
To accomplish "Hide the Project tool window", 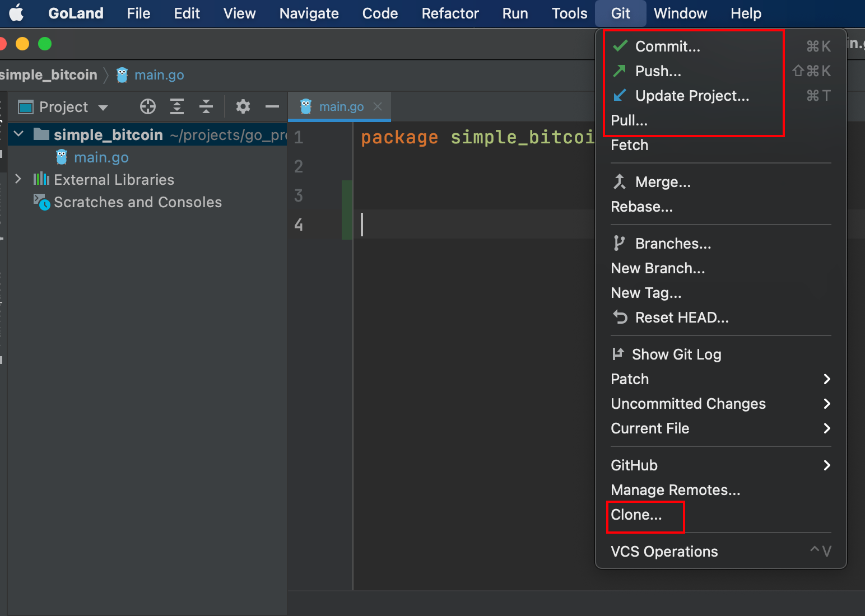I will click(272, 106).
